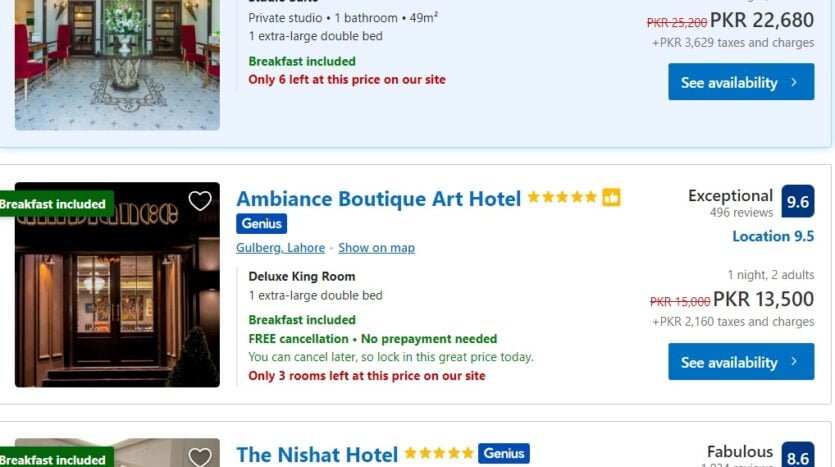Click the Location 9.5 rating text
The width and height of the screenshot is (835, 467).
(773, 236)
